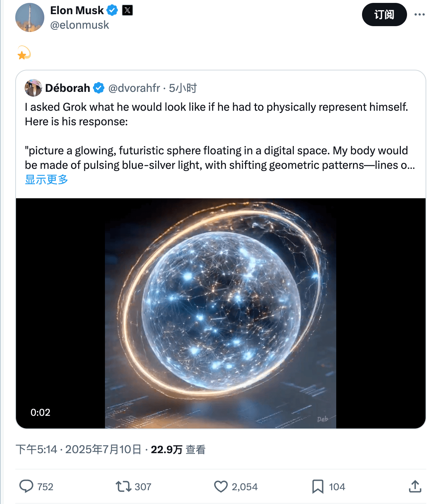435x504 pixels.
Task: Open Elon Musk's profile avatar
Action: tap(30, 17)
